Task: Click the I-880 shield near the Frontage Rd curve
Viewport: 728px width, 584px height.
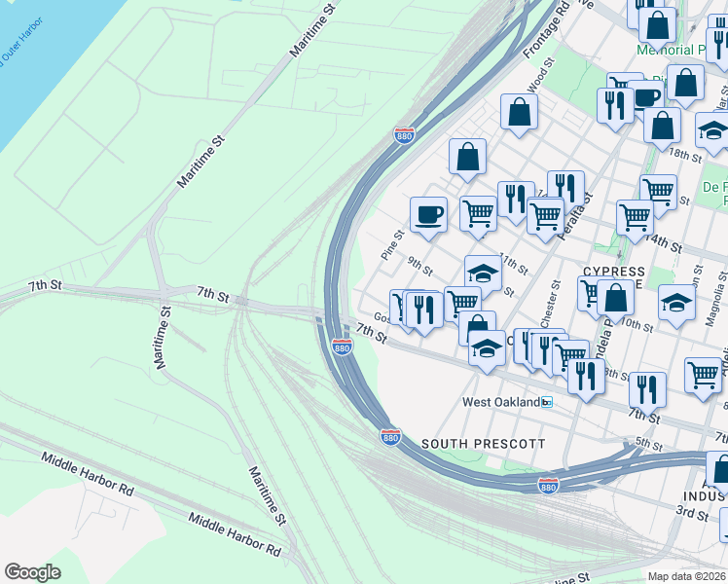Action: click(x=404, y=135)
